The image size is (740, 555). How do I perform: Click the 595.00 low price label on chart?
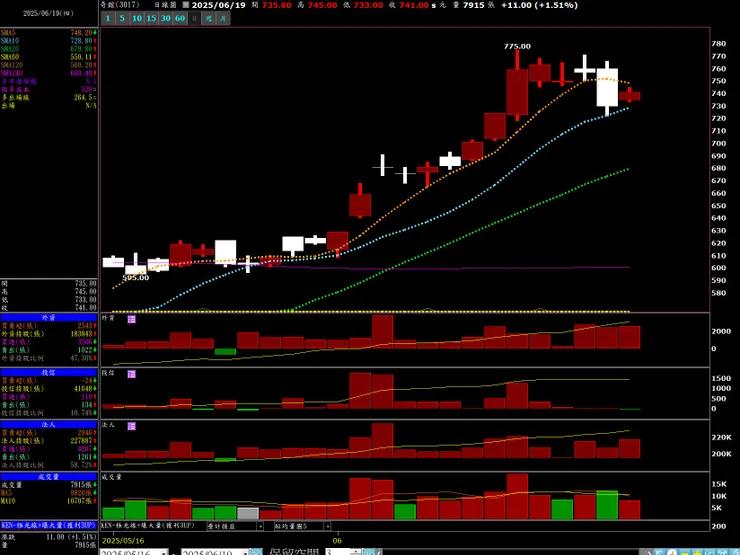tap(136, 278)
